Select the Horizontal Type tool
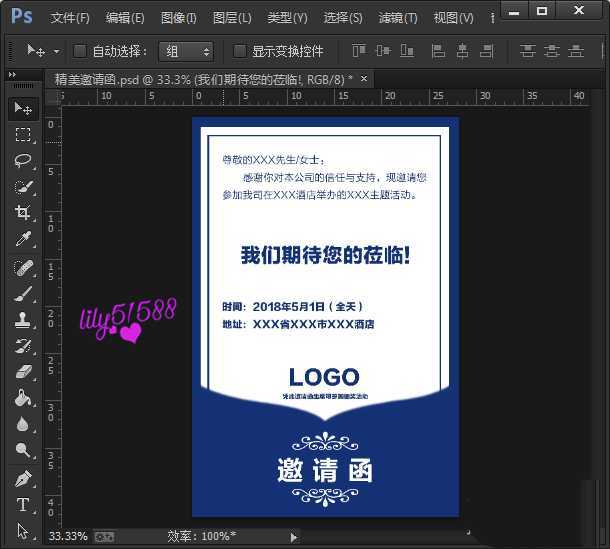The width and height of the screenshot is (610, 549). pyautogui.click(x=23, y=505)
